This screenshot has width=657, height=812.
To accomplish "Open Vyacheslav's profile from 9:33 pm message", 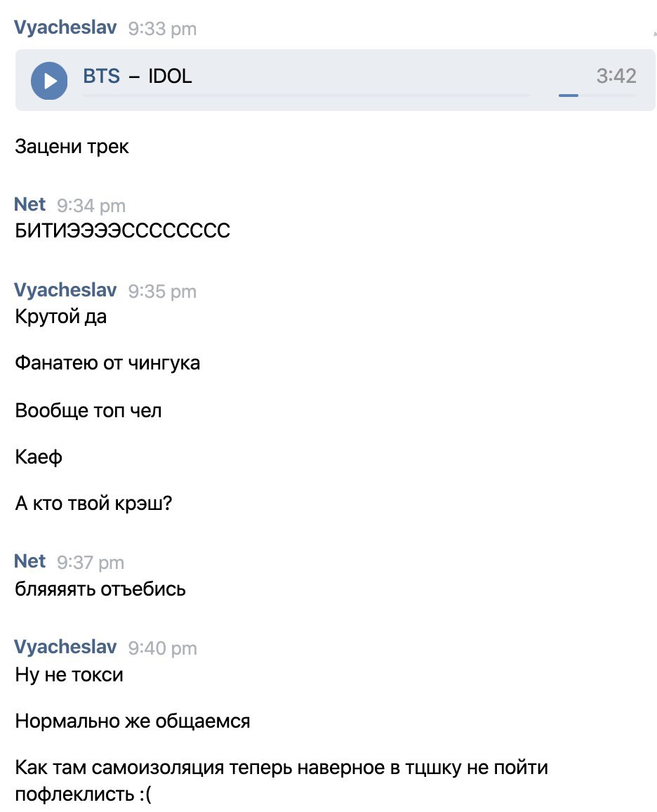I will click(65, 27).
